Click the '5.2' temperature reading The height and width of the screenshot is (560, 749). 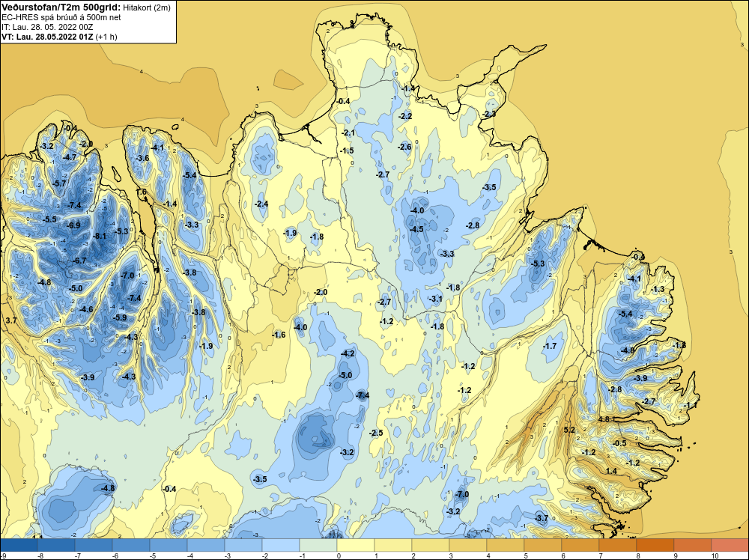click(569, 430)
